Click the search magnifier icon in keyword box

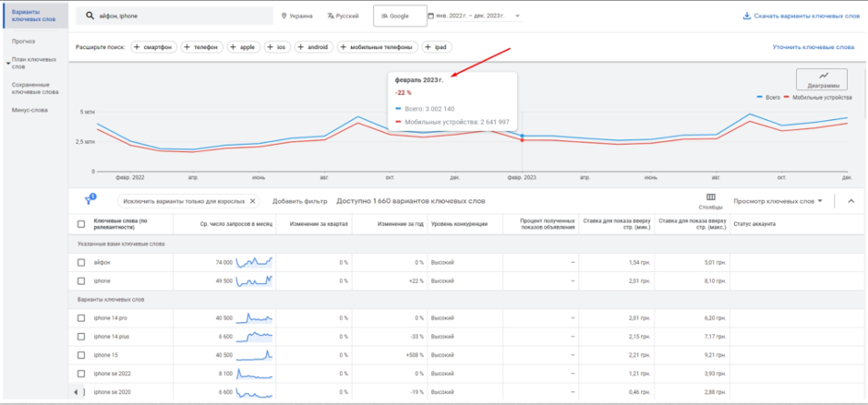[90, 16]
